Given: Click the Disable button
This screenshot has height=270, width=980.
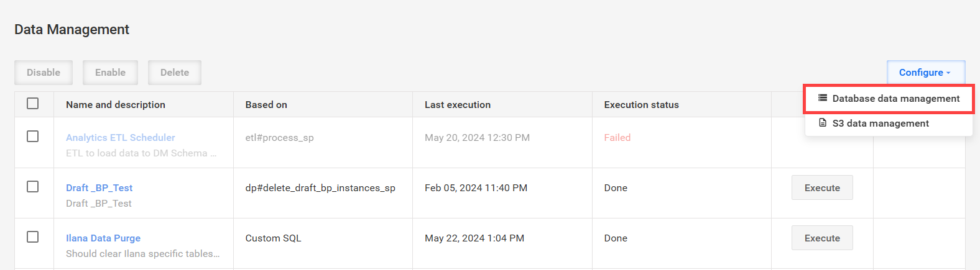Looking at the screenshot, I should click(44, 73).
